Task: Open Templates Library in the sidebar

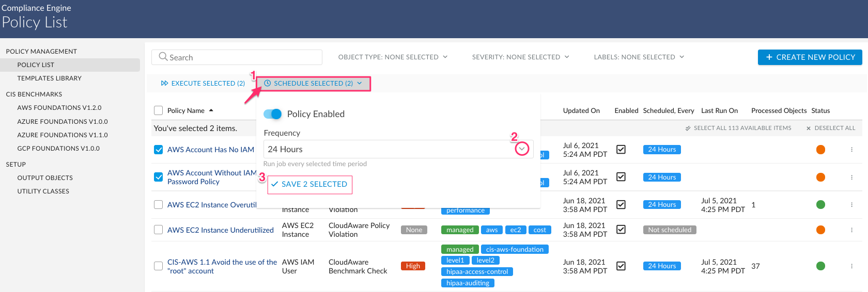Action: coord(50,78)
